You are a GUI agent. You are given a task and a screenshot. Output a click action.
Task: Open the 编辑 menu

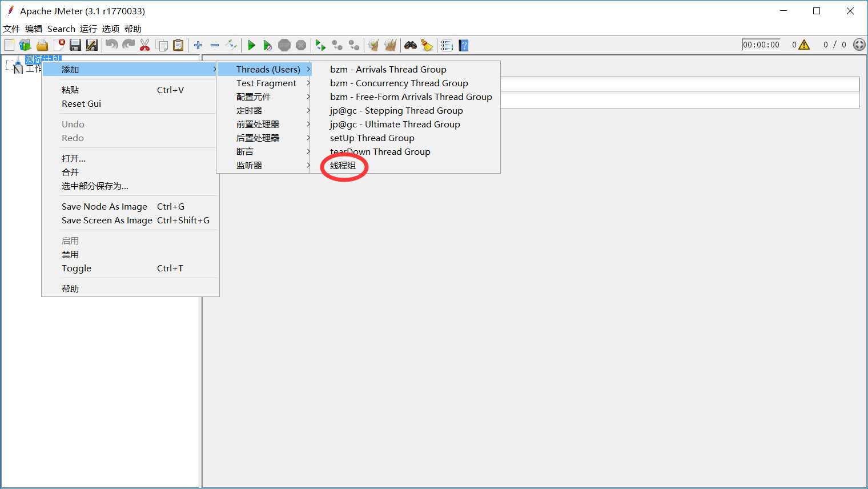tap(34, 29)
